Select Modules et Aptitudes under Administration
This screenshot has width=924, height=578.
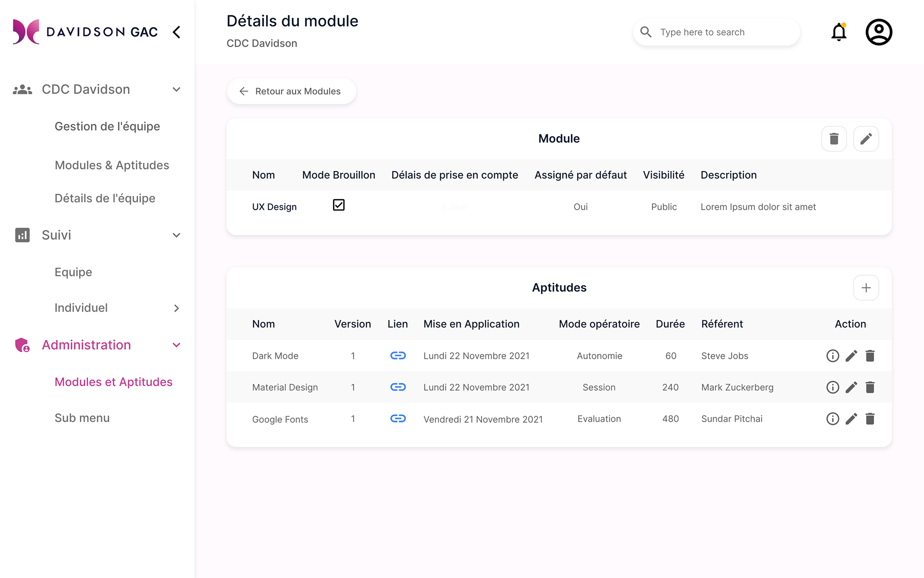(113, 382)
